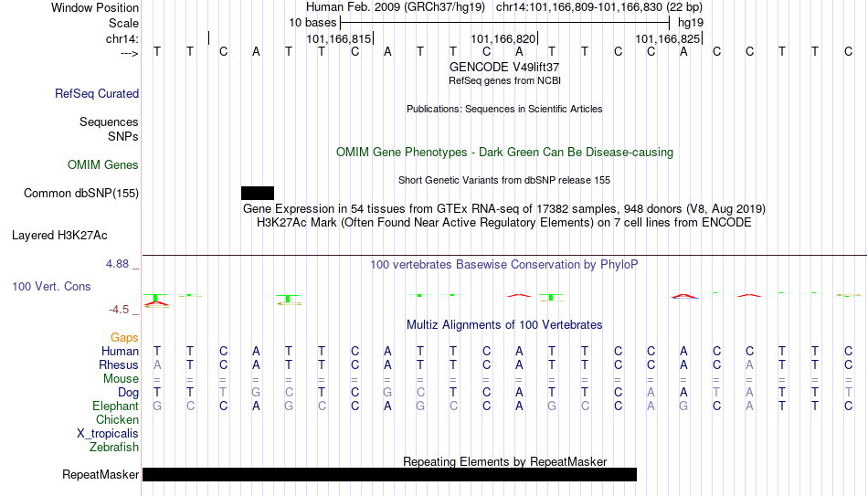Click the black RepeatMasker element bar

pyautogui.click(x=390, y=474)
